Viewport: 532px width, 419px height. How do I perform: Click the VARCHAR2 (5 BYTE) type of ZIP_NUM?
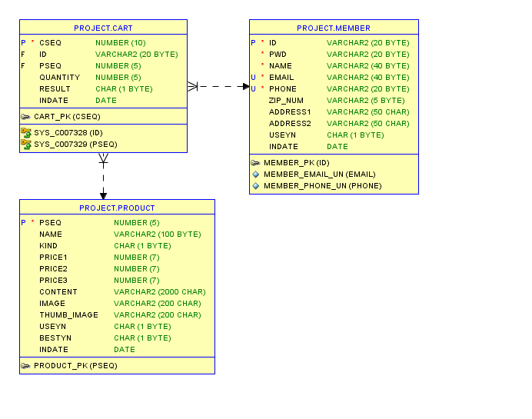[x=365, y=101]
